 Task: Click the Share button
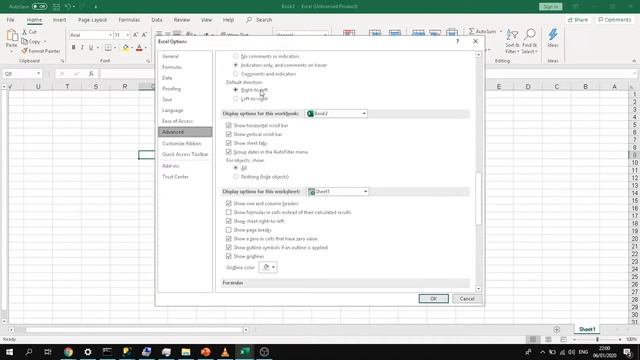pyautogui.click(x=578, y=20)
